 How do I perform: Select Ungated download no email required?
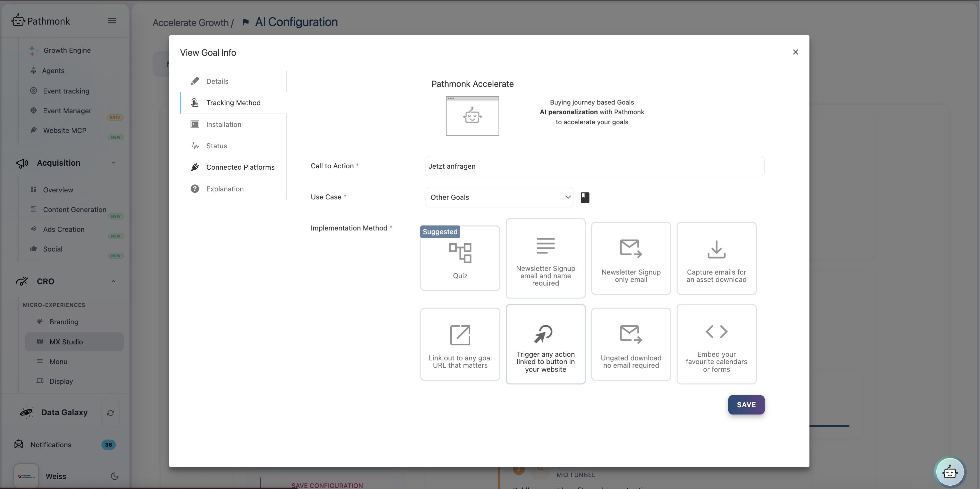[631, 344]
